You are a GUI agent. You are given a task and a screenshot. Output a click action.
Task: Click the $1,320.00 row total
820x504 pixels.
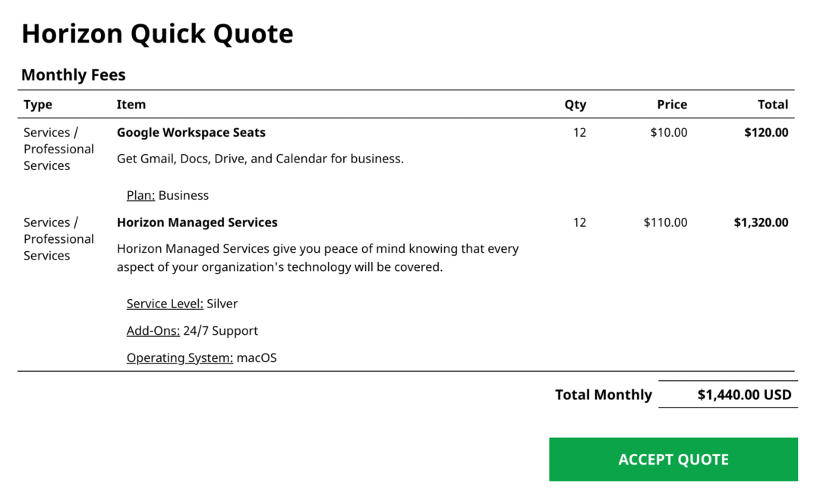click(761, 222)
